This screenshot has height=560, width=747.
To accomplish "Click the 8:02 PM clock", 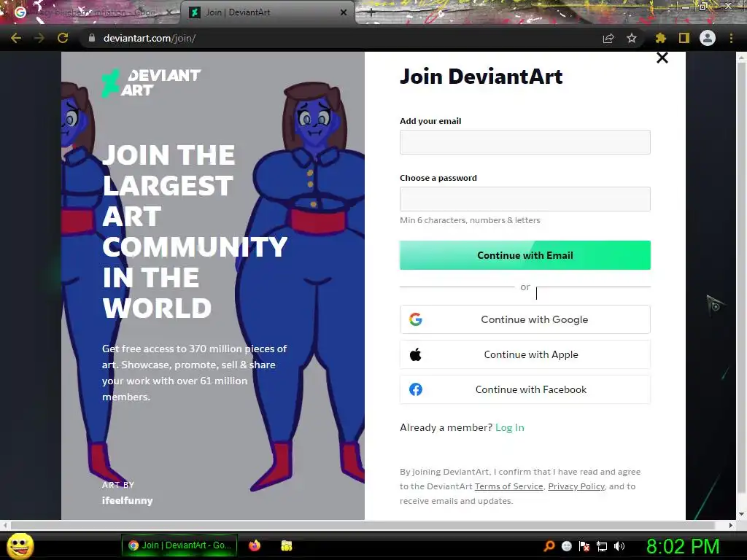I will pos(683,546).
